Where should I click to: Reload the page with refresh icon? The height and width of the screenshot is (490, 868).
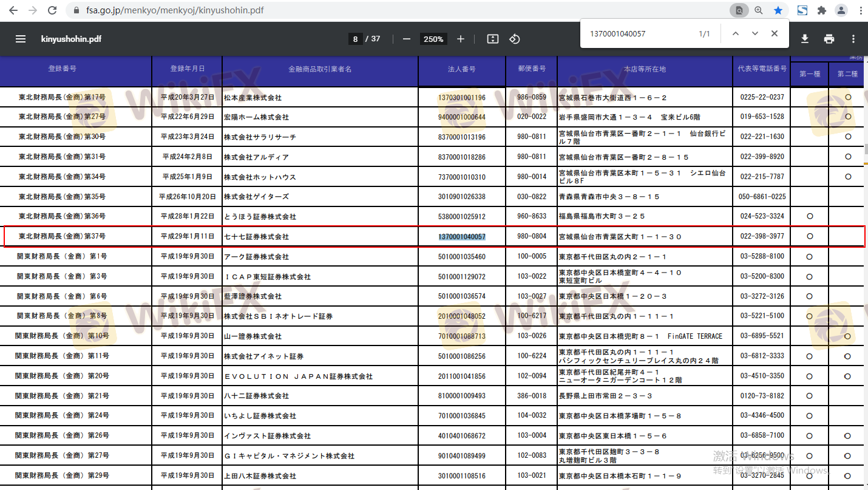[x=52, y=10]
